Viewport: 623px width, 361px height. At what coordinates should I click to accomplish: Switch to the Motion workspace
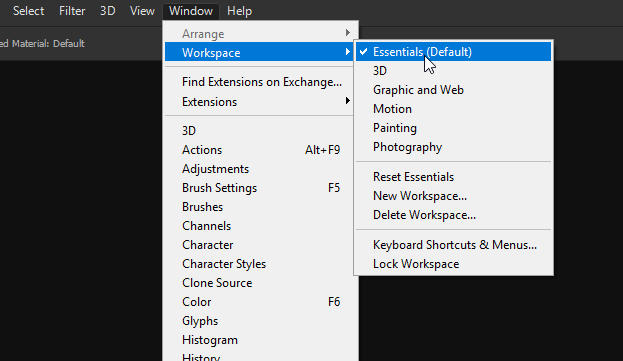pos(453,109)
